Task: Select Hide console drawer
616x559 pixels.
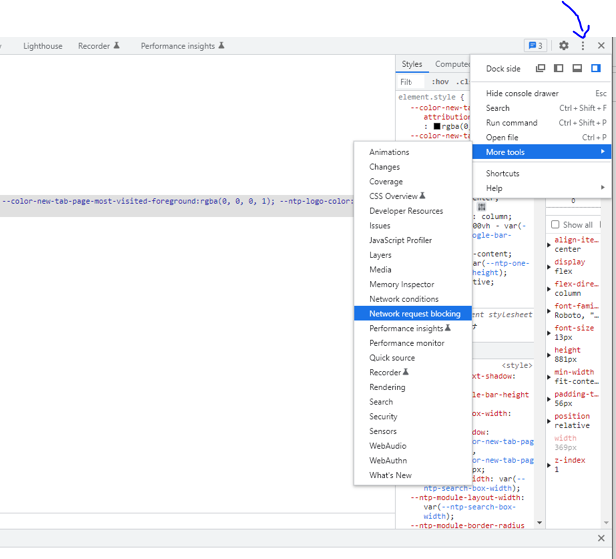Action: click(541, 93)
